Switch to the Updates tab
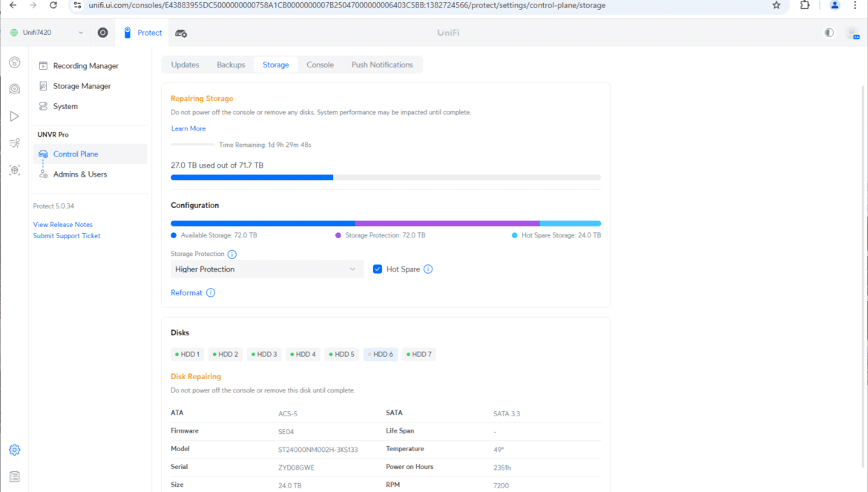868x492 pixels. 185,65
